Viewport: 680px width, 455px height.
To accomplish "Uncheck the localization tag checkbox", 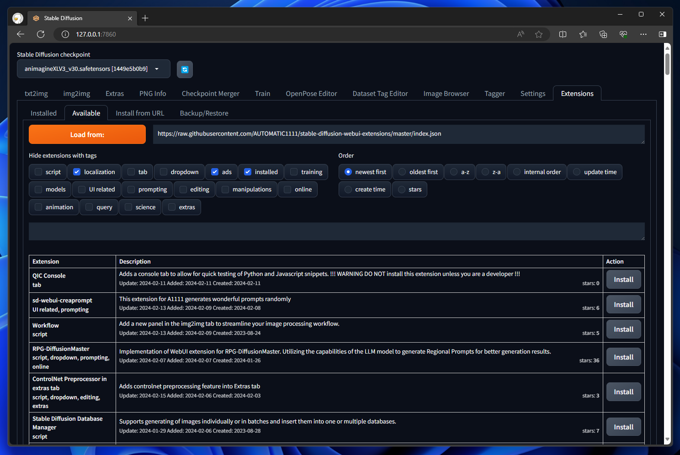I will coord(77,172).
